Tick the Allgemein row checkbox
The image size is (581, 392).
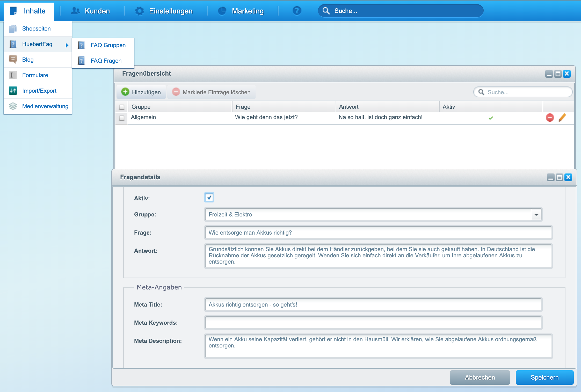(122, 118)
